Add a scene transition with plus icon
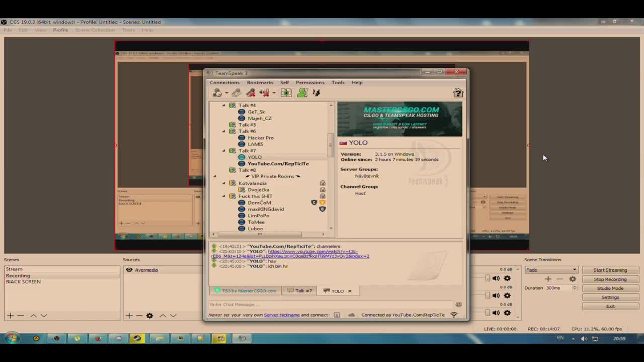644x362 pixels. 548,279
